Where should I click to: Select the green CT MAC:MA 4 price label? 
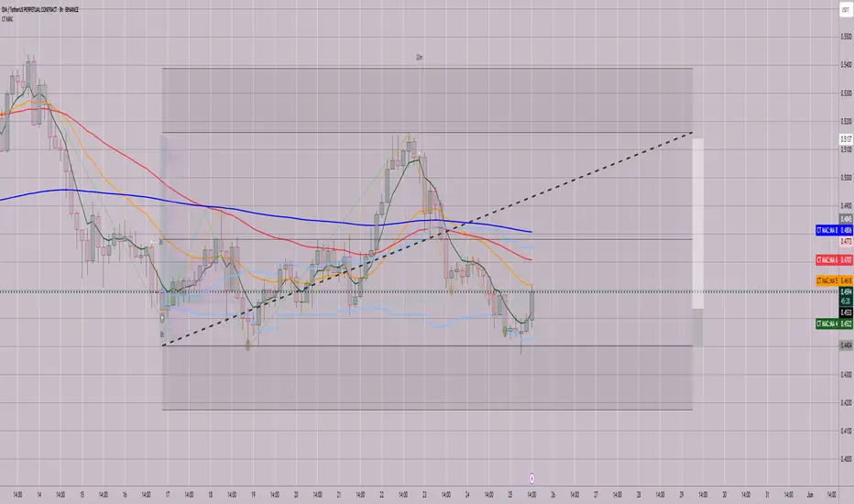(834, 323)
